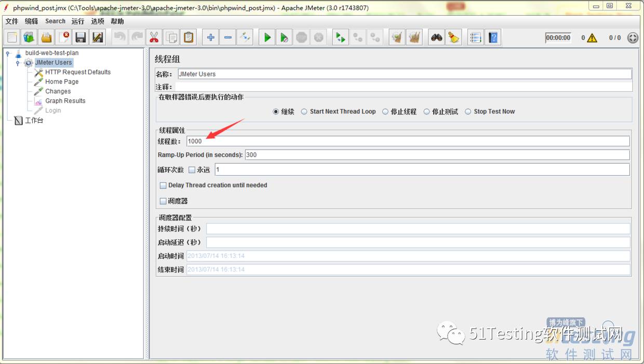Select the Stop Test Now radio button

coord(468,111)
